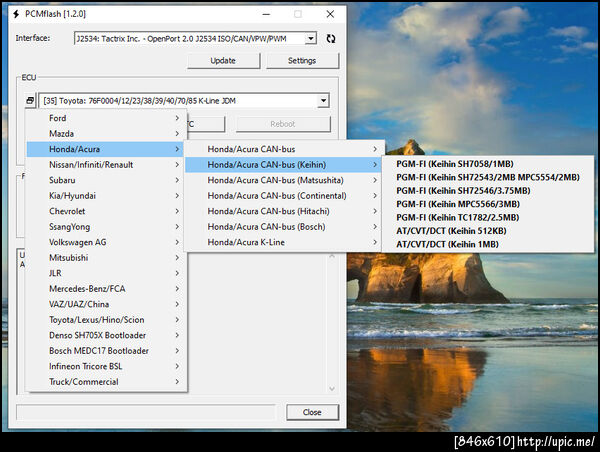
Task: Open Truck/Commercial submenu
Action: click(x=106, y=382)
